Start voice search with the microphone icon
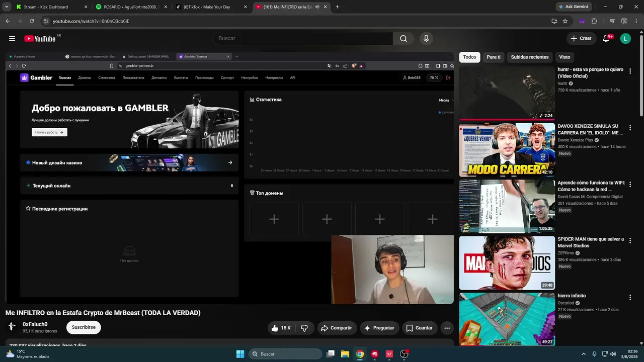The image size is (644, 362). [426, 39]
